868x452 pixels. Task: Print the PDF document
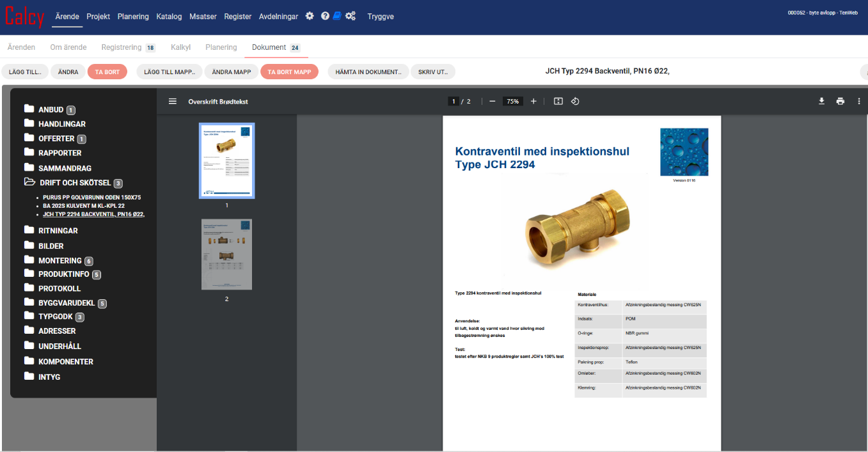(x=840, y=102)
